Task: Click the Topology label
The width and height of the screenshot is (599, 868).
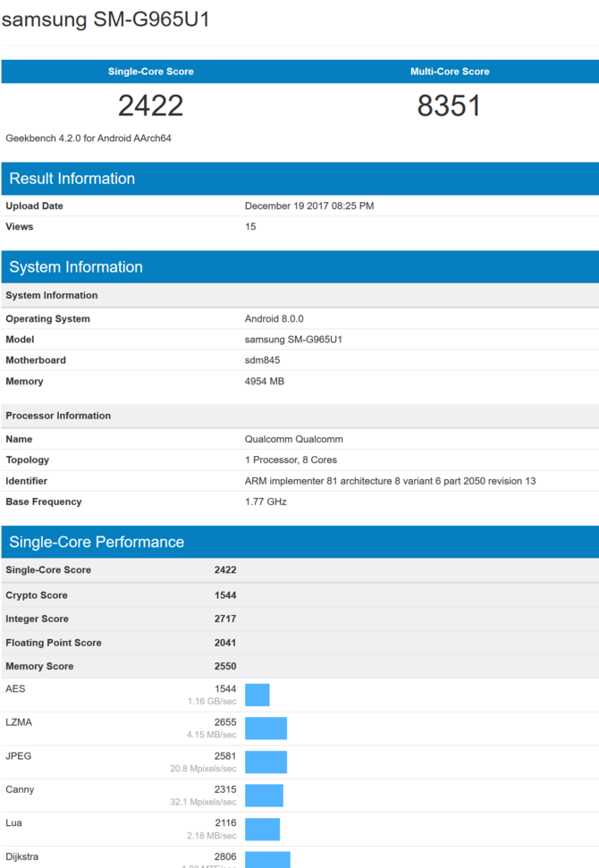Action: point(27,460)
